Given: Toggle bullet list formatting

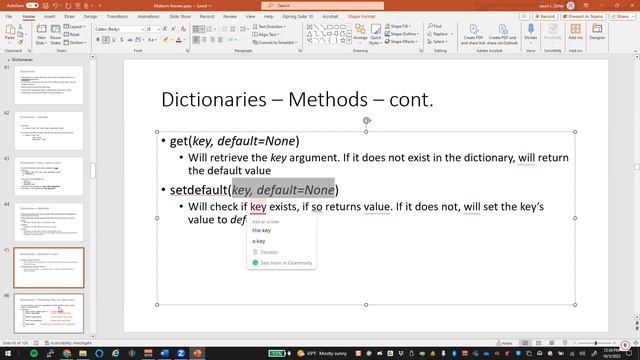Looking at the screenshot, I should tap(196, 29).
